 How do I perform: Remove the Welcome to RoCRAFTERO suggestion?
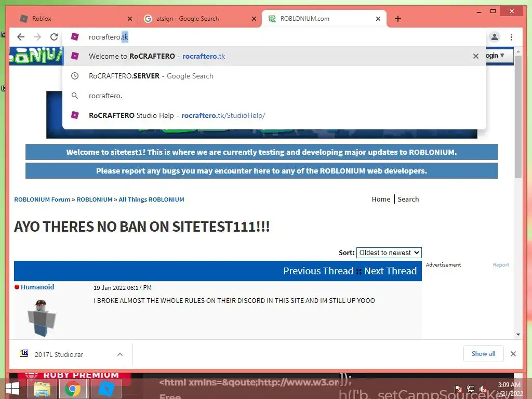pyautogui.click(x=476, y=56)
